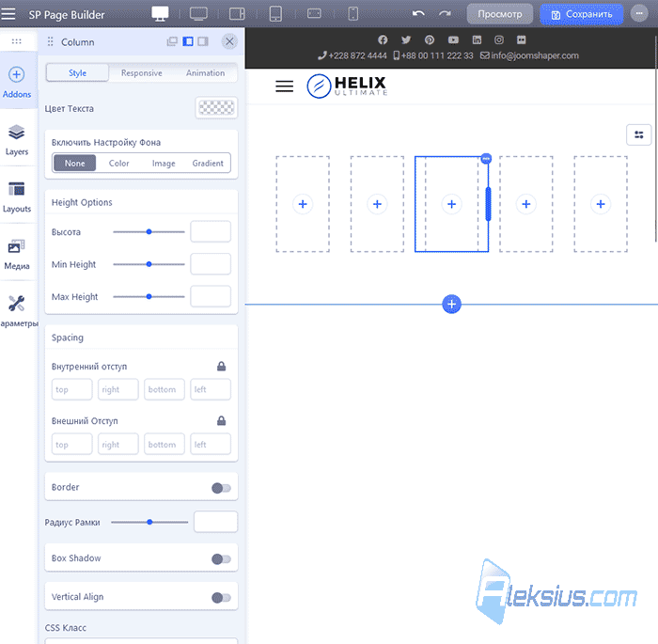Click the Max Height slider
The height and width of the screenshot is (644, 658).
coord(149,296)
